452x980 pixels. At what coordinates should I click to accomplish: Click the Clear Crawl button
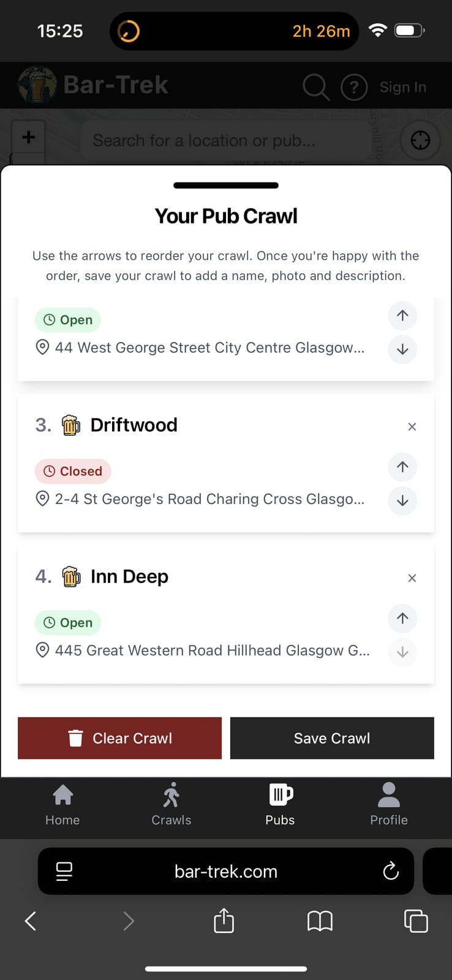pyautogui.click(x=119, y=738)
